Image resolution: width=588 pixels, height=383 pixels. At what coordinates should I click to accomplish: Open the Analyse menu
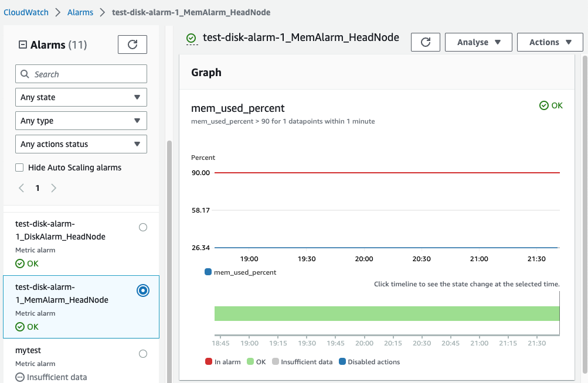478,42
